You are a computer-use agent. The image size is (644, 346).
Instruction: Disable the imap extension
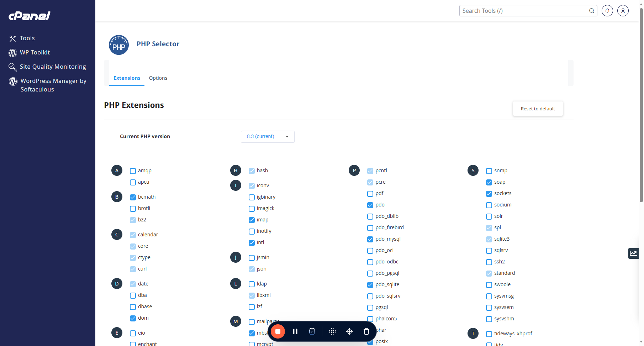[x=252, y=220]
